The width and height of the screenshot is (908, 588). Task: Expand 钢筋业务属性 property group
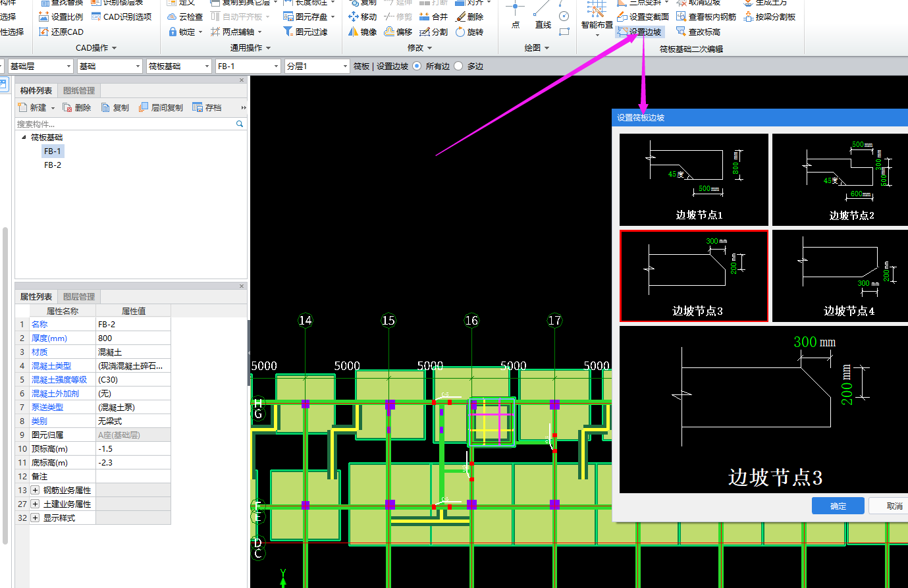coord(35,491)
